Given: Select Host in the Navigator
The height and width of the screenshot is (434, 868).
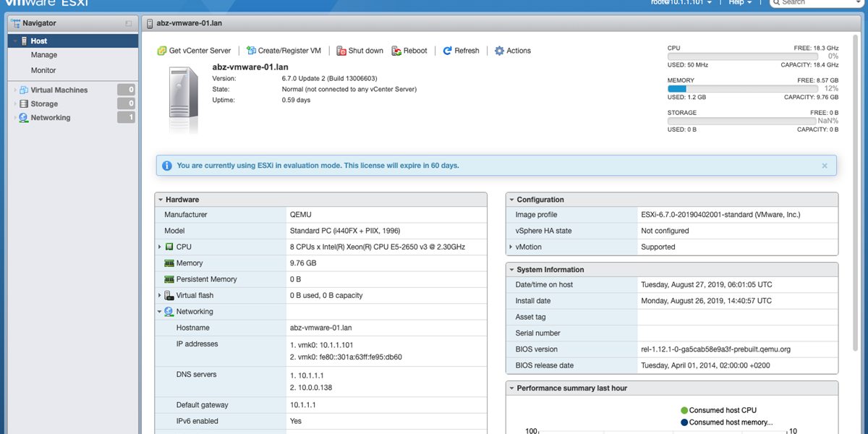Looking at the screenshot, I should (x=73, y=41).
